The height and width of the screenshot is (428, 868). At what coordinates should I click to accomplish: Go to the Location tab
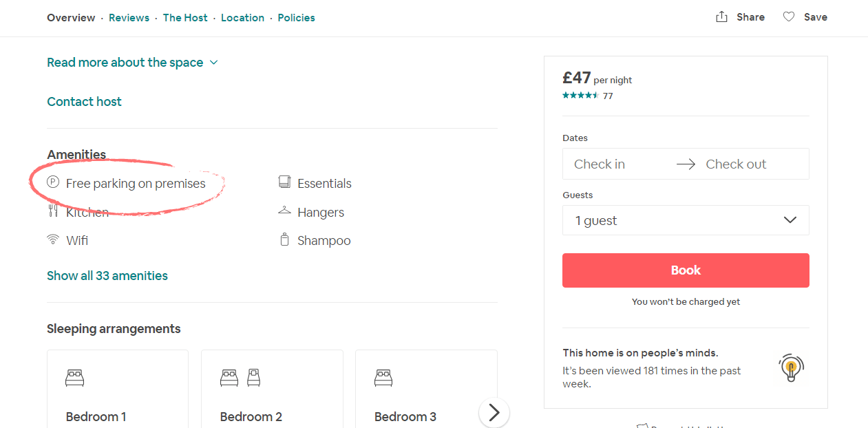click(242, 18)
